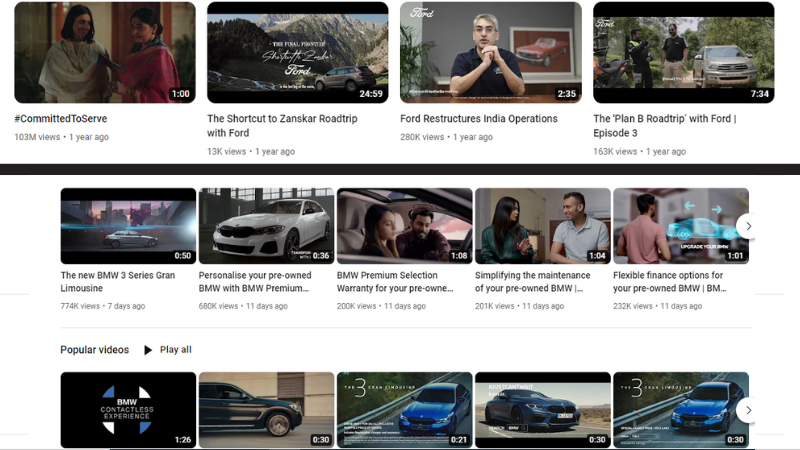Viewport: 800px width, 450px height.
Task: Click Simplifying the maintenance of your pre-owned BMW title
Action: (533, 282)
